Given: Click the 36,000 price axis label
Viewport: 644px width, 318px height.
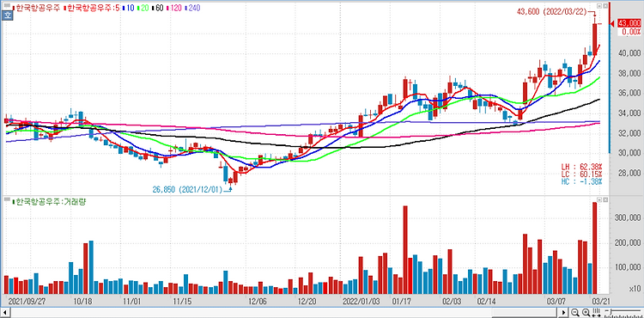Looking at the screenshot, I should [x=629, y=94].
